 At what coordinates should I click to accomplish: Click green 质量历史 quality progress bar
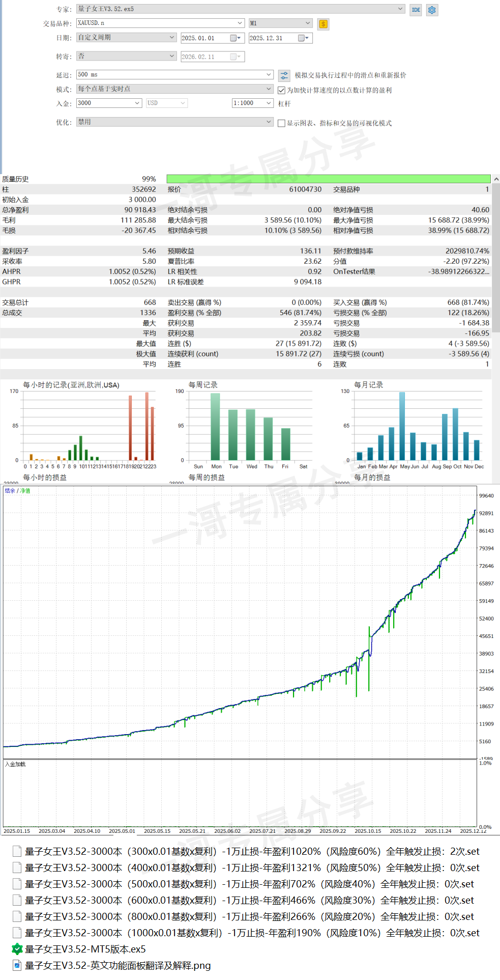point(329,179)
